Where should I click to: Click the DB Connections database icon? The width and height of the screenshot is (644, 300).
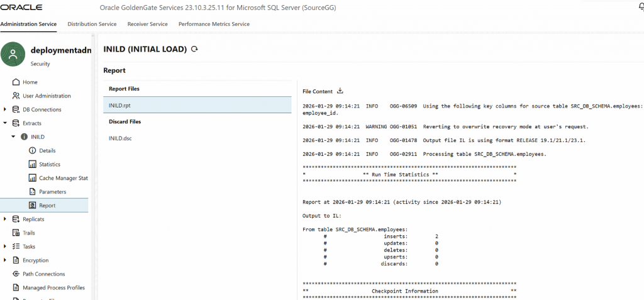16,109
